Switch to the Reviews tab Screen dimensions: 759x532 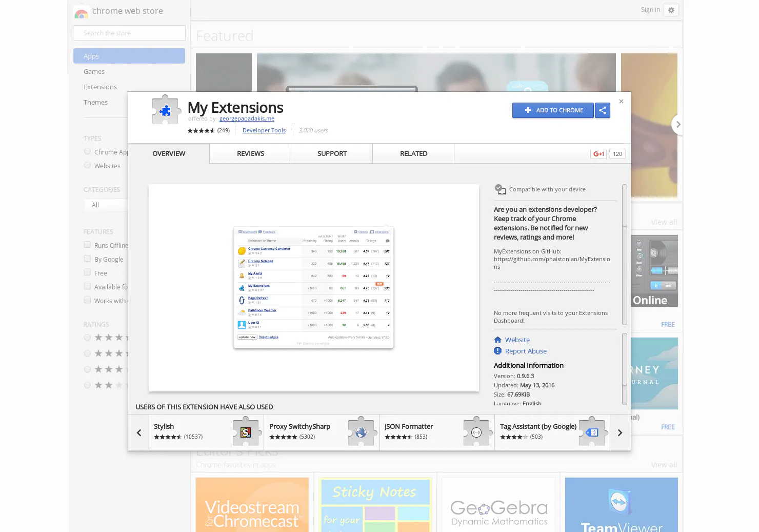pos(250,153)
